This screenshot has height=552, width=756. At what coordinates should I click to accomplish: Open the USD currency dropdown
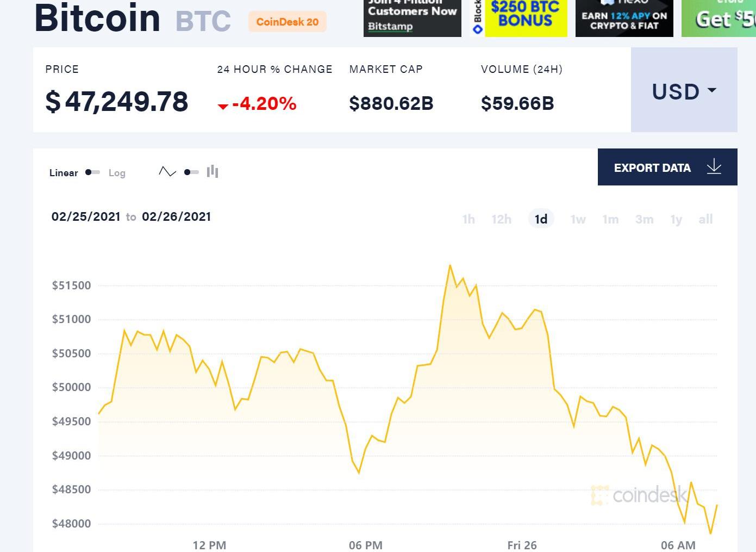point(684,90)
